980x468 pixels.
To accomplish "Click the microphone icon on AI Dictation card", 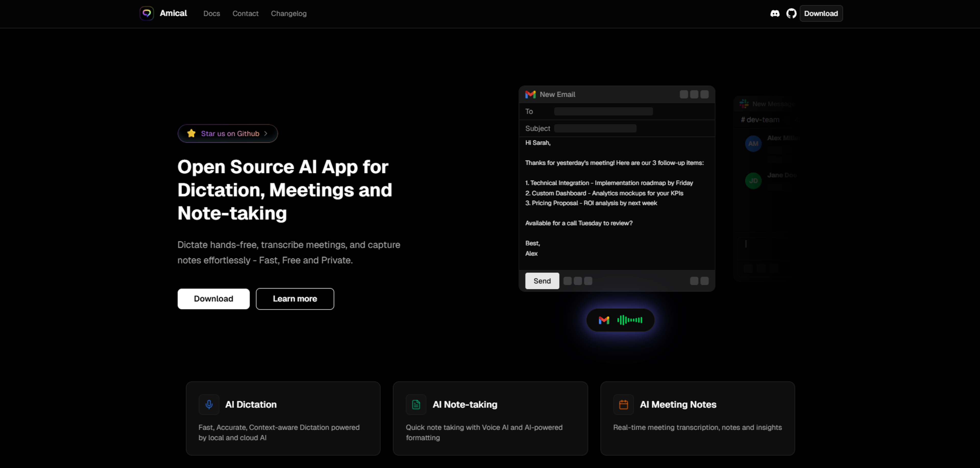I will 209,404.
